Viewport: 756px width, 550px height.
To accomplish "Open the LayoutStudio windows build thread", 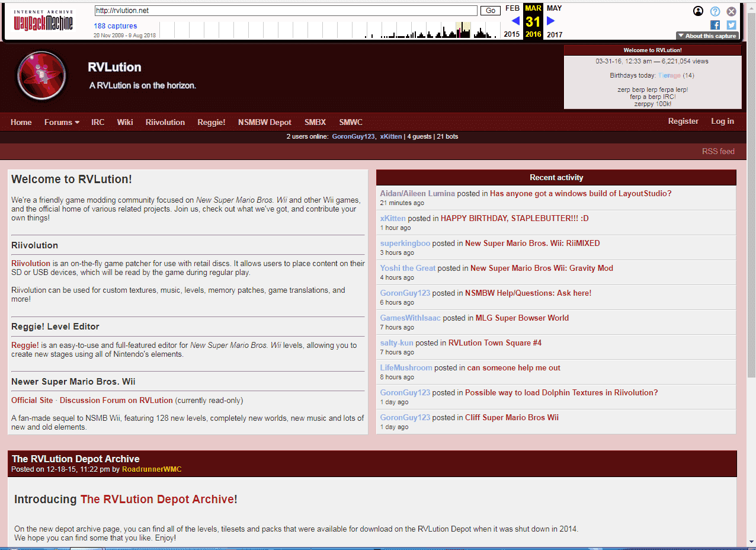I will point(581,193).
